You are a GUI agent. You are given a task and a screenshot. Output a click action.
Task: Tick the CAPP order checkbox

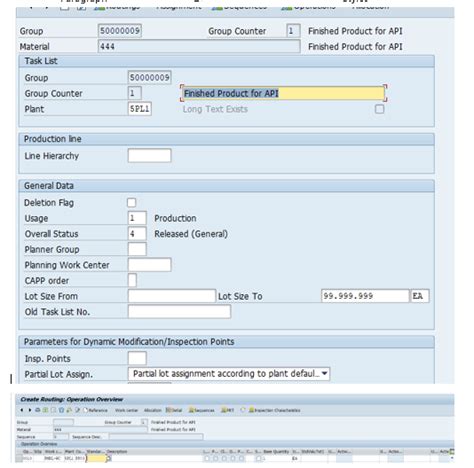132,280
